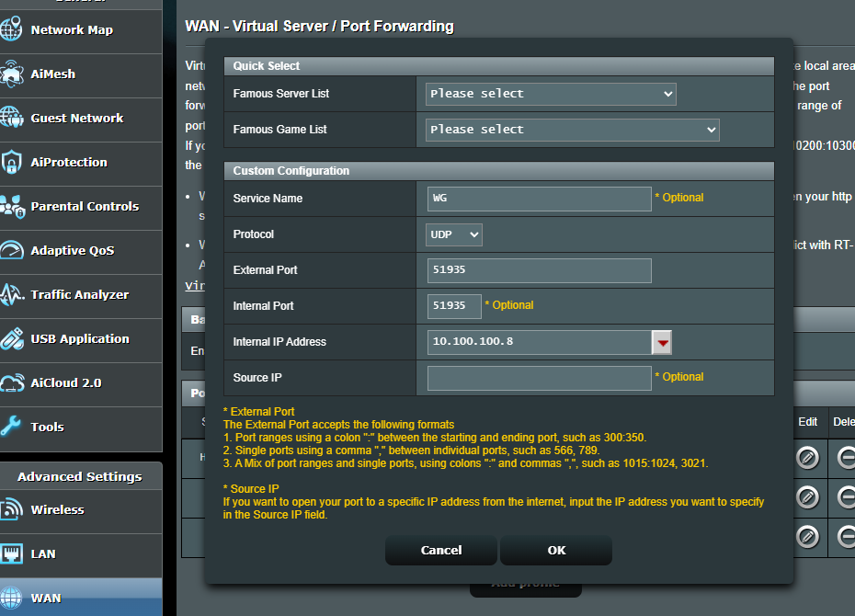Open Network Map menu item

(x=81, y=30)
